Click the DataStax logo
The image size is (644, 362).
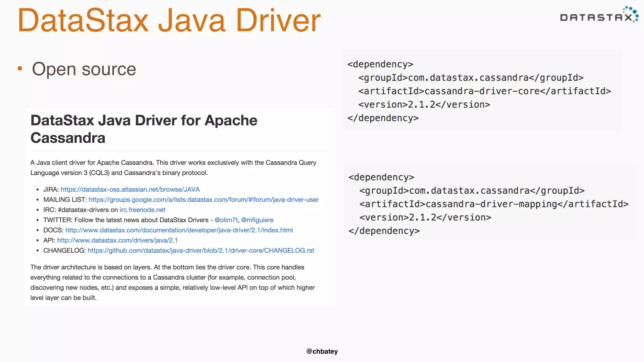pos(599,14)
